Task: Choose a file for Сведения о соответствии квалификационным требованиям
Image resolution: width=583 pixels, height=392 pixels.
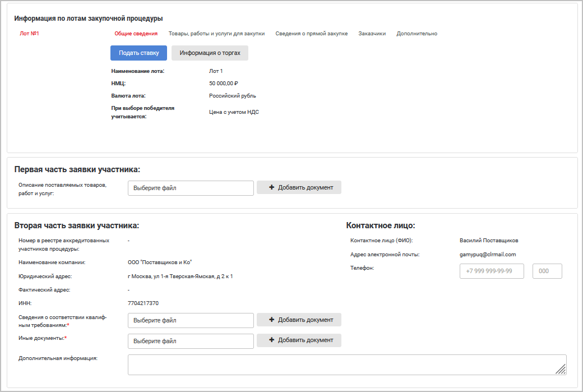Action: click(x=191, y=320)
